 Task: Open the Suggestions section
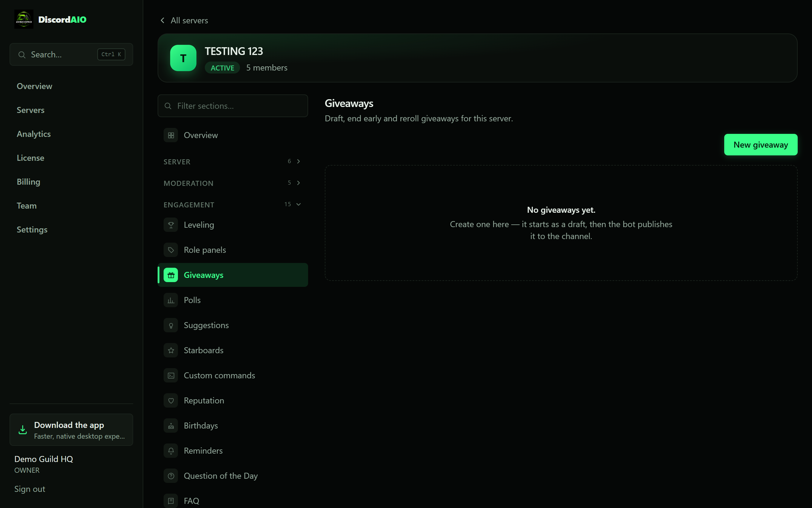[x=233, y=325]
